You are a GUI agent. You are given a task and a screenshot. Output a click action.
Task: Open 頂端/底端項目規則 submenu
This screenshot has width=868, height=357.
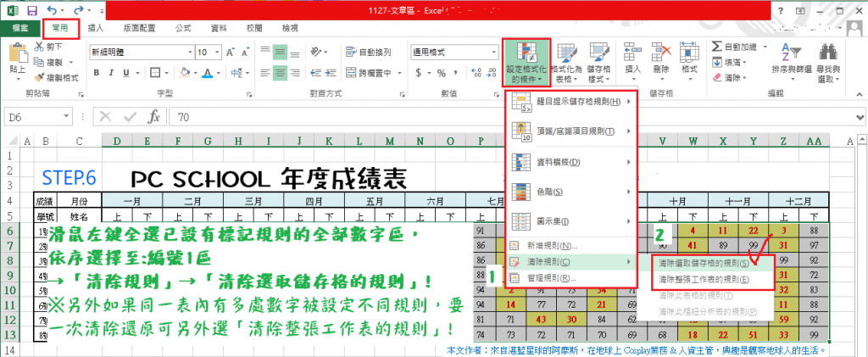pyautogui.click(x=572, y=131)
